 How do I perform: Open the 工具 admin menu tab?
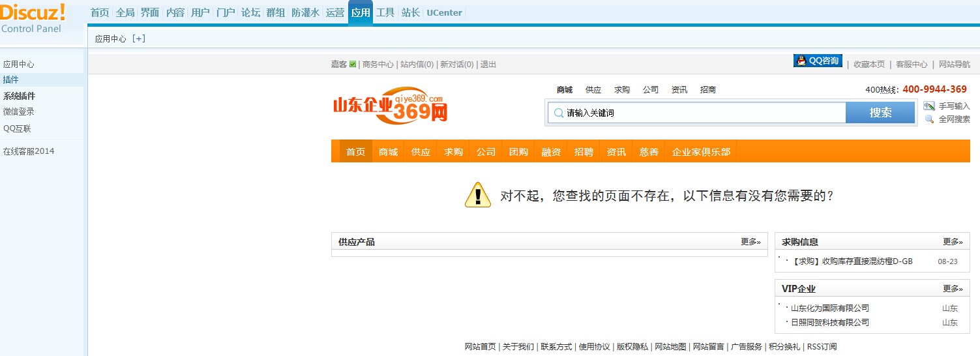coord(385,12)
